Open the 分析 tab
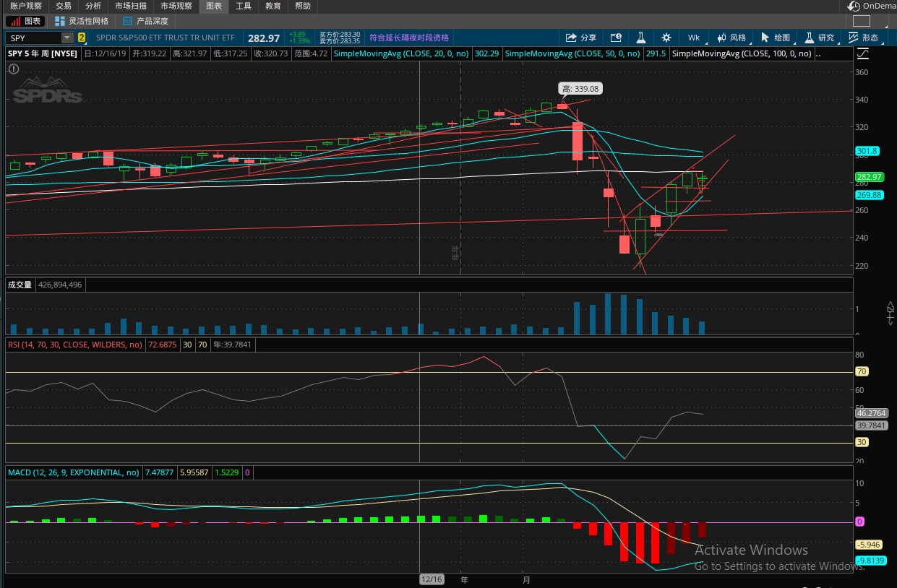Screen dimensions: 897x588 [93, 6]
